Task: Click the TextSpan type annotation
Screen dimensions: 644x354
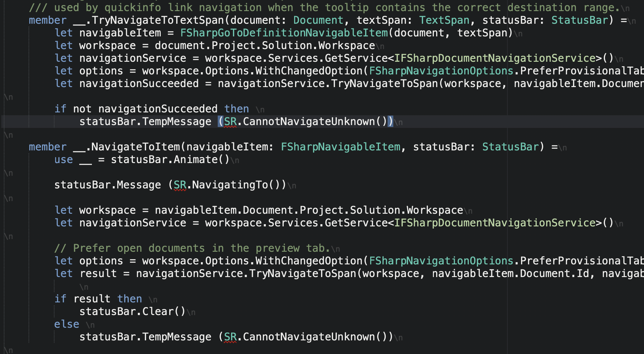Action: point(444,20)
